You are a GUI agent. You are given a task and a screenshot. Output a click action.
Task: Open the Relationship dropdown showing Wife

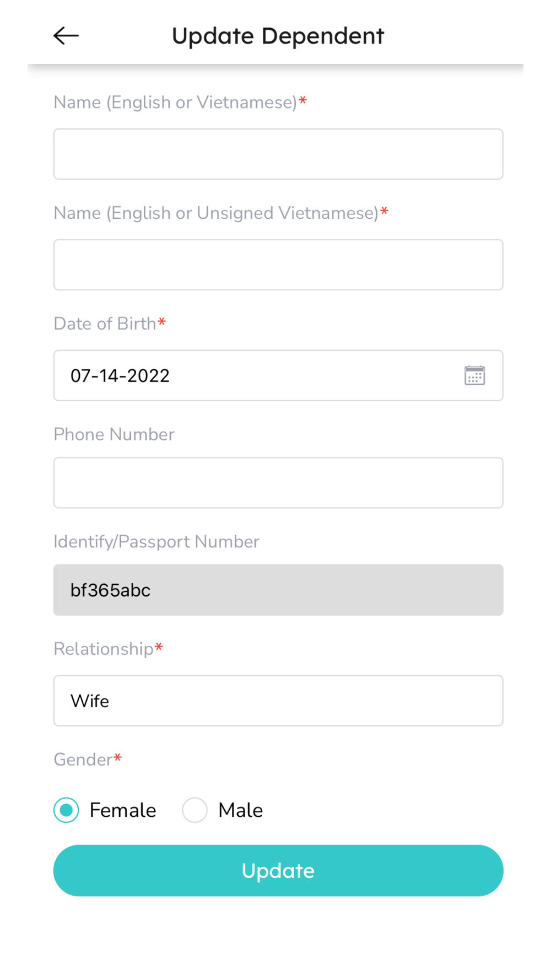(278, 701)
